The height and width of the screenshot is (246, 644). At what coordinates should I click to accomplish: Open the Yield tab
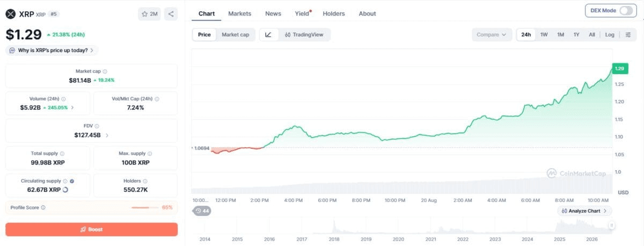tap(302, 13)
